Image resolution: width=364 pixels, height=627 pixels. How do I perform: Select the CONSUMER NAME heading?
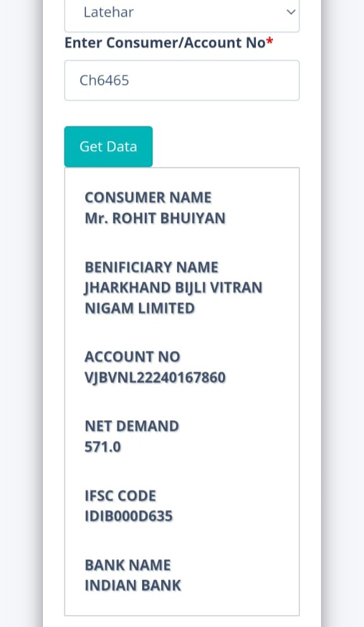tap(148, 198)
